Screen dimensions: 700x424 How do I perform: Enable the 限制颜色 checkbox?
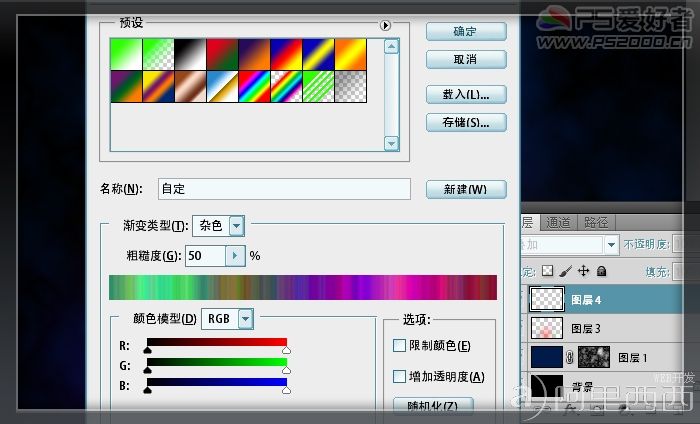click(399, 345)
